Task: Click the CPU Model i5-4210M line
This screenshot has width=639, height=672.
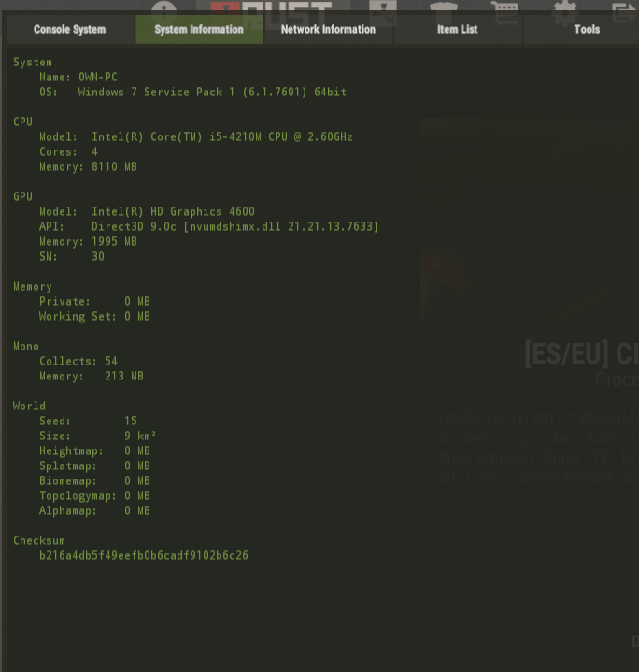Action: tap(196, 137)
